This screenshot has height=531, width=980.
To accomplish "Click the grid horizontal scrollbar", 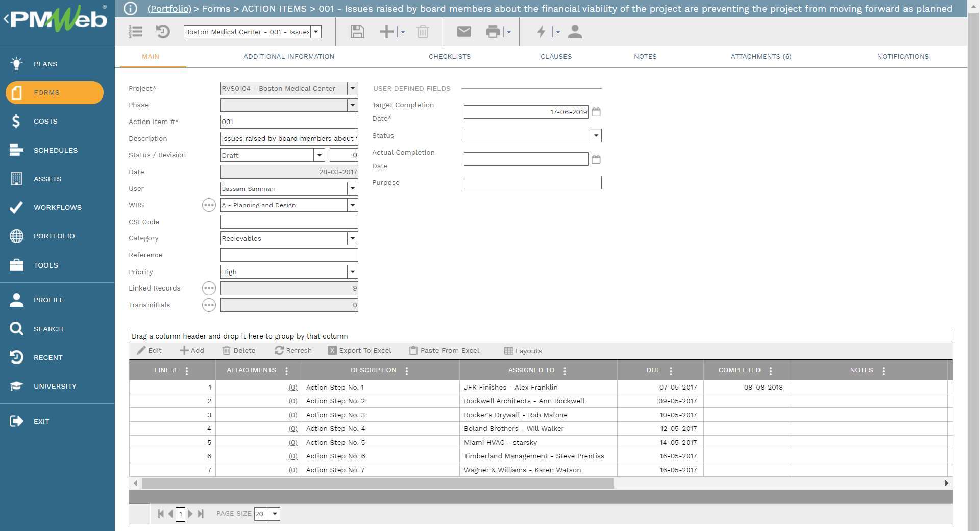I will point(378,484).
